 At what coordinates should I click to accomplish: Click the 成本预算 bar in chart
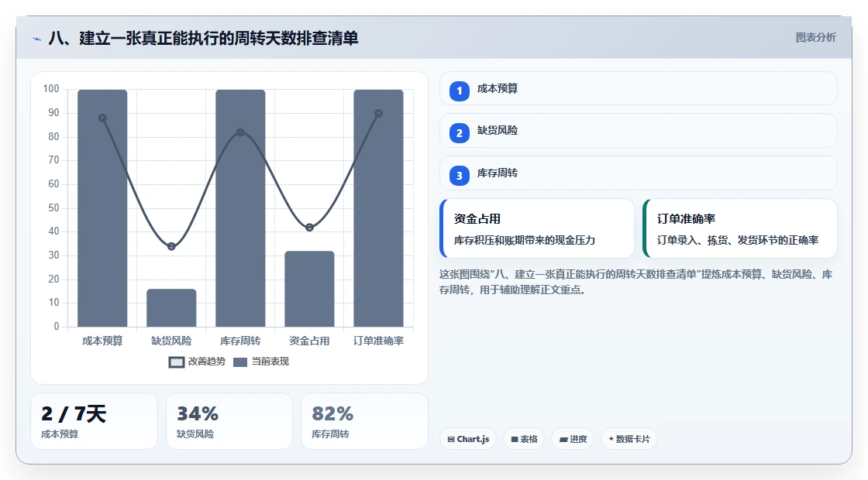(102, 208)
